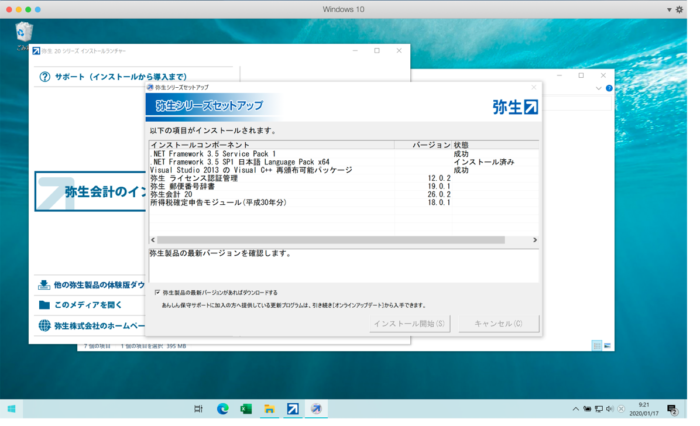The width and height of the screenshot is (700, 426).
Task: Open Excel from the taskbar
Action: click(x=246, y=409)
